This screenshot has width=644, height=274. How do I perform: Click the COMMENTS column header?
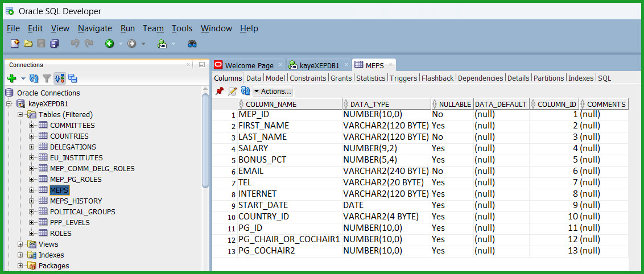(x=604, y=104)
